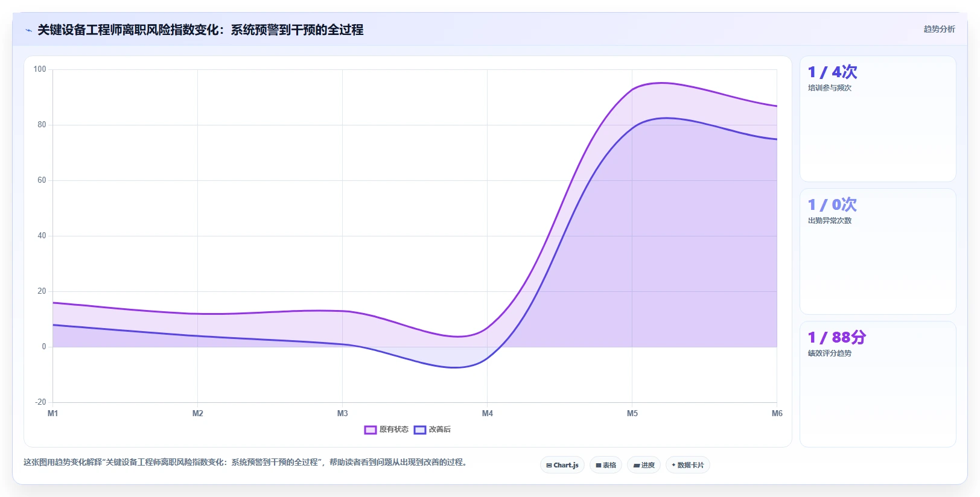Click the trend icon beside the title

(x=28, y=30)
